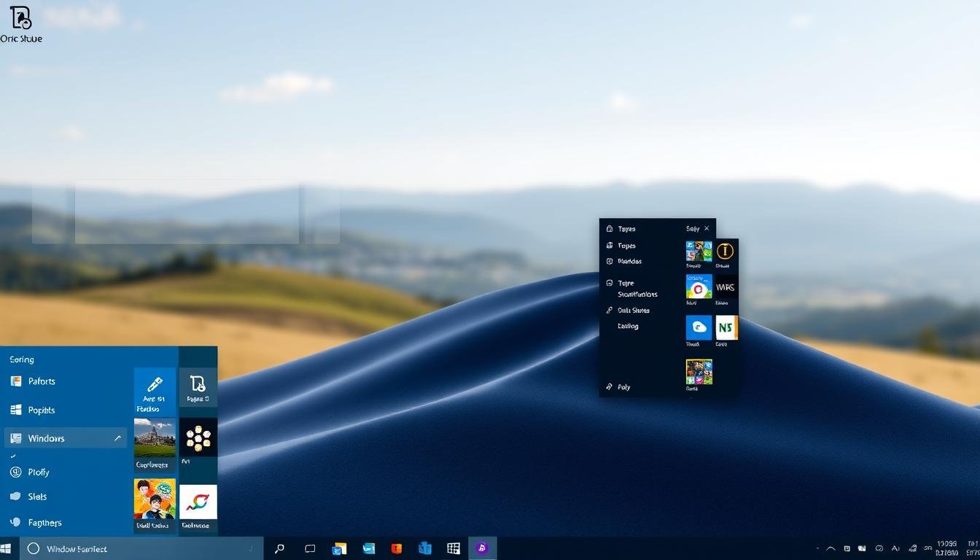Open the grid-style app icon on the taskbar
The width and height of the screenshot is (980, 560).
454,548
